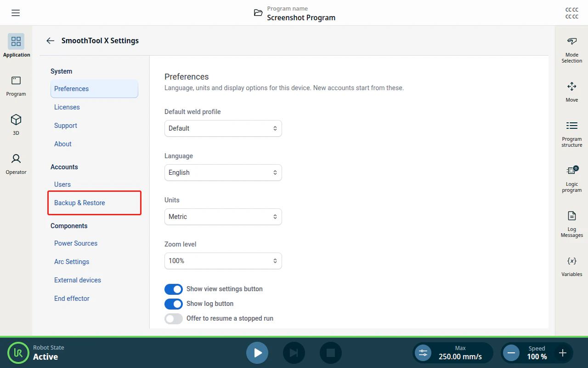Show the Program structure panel
This screenshot has width=588, height=368.
tap(572, 134)
